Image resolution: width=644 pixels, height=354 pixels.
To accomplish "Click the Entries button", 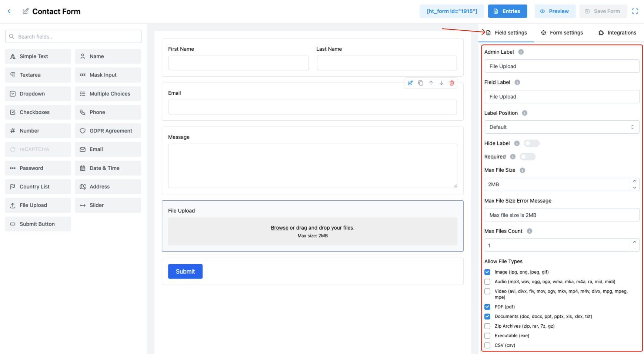I will pyautogui.click(x=507, y=11).
